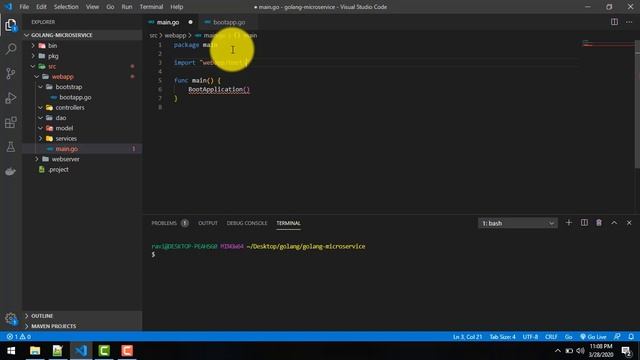The height and width of the screenshot is (360, 640).
Task: Open the terminal shell selector dropdown
Action: tap(518, 223)
